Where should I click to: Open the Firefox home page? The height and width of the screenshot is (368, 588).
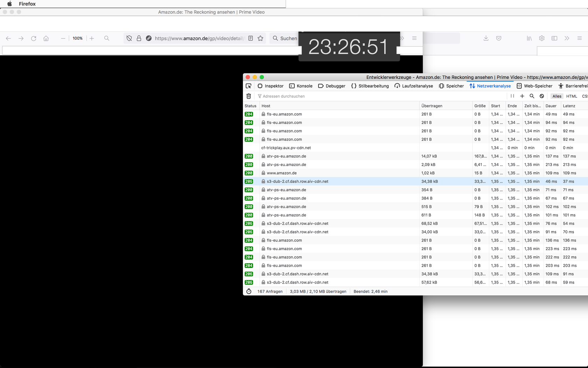pyautogui.click(x=46, y=38)
